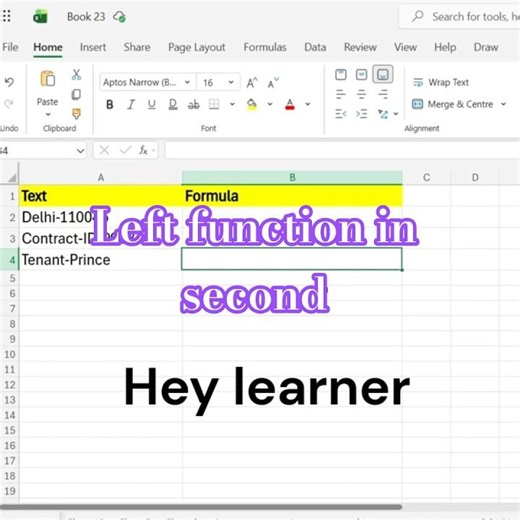Centre text horizontally
The image size is (520, 520).
tap(362, 95)
